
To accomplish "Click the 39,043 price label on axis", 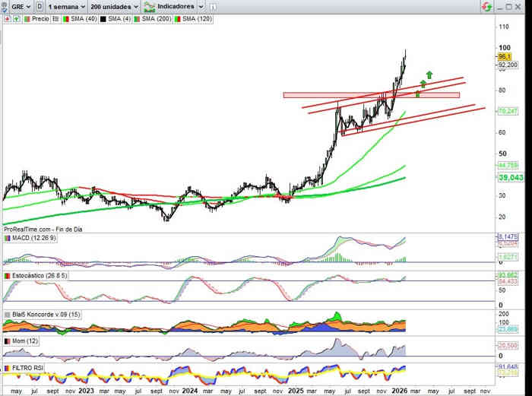I will 509,177.
